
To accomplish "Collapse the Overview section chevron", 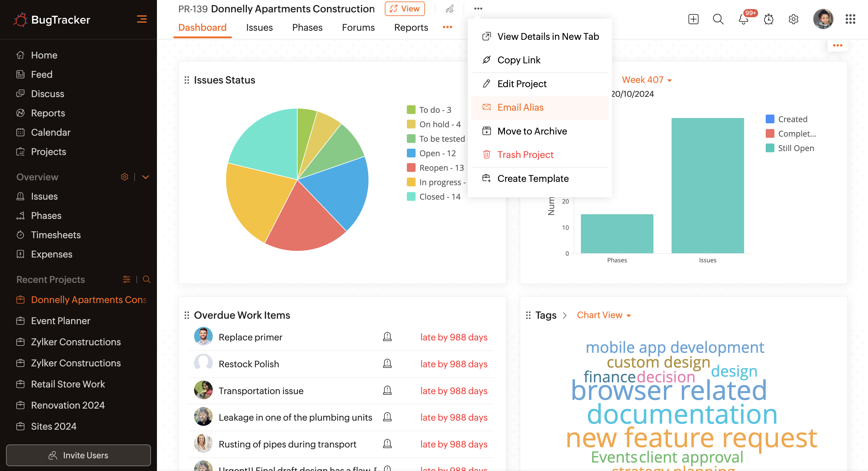I will click(x=145, y=177).
